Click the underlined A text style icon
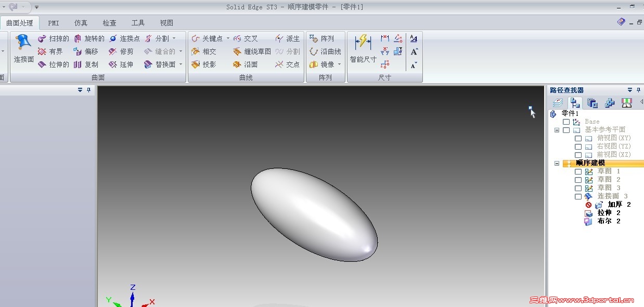 click(414, 38)
